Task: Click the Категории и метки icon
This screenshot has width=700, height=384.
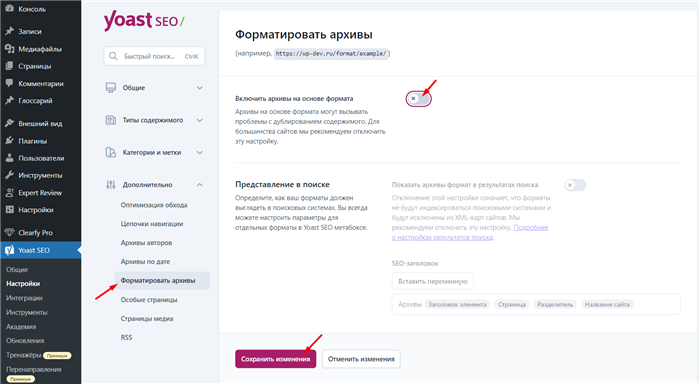Action: [x=111, y=152]
